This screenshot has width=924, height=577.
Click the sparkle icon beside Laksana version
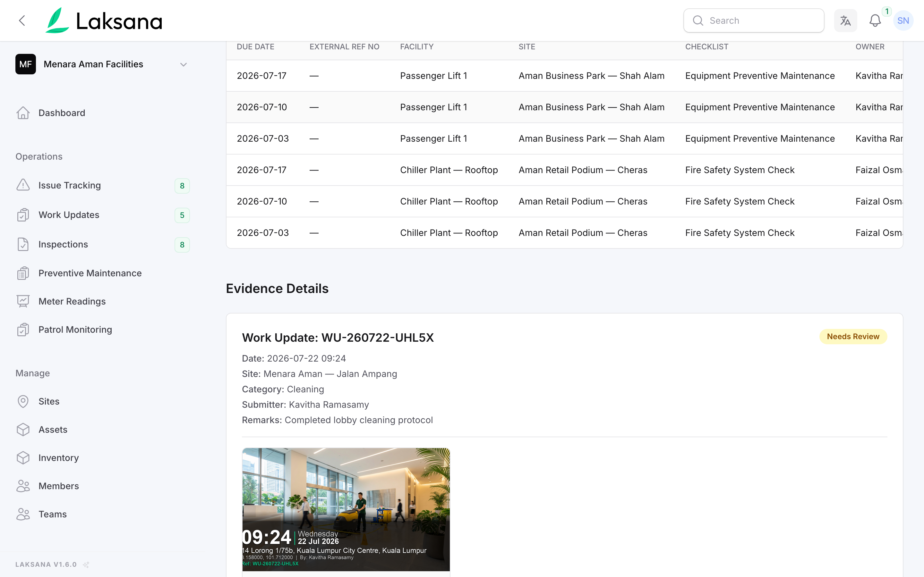[86, 564]
